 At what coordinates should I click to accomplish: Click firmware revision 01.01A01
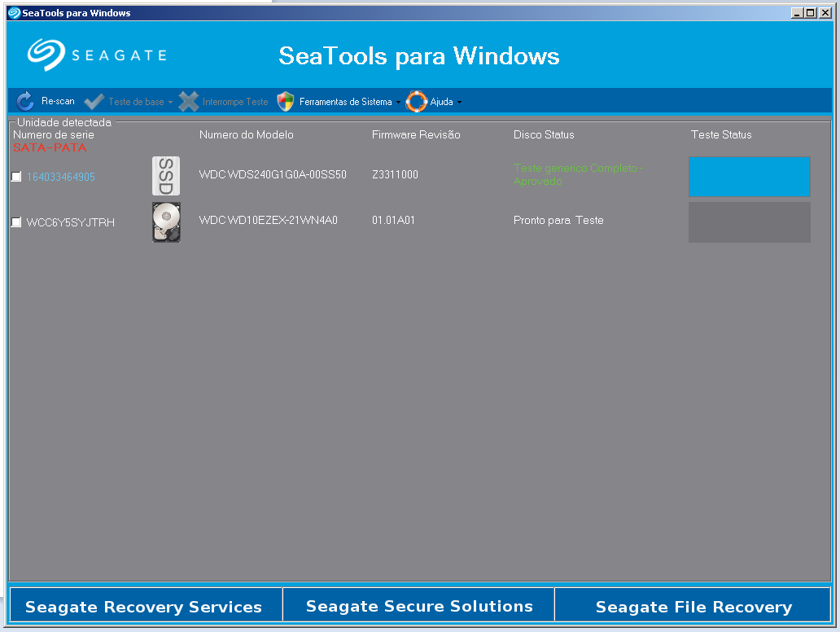coord(393,220)
